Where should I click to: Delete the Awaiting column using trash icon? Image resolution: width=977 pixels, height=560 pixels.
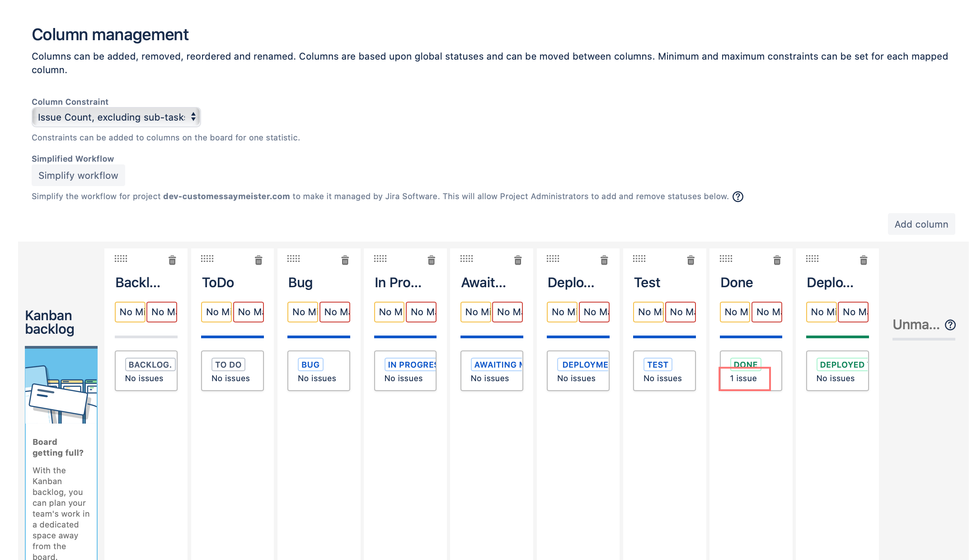coord(518,260)
